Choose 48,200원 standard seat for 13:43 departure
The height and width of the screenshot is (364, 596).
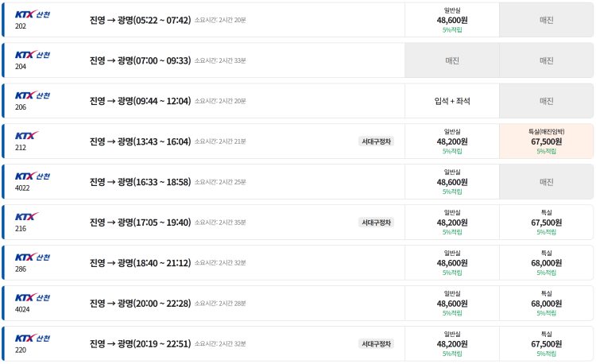tap(452, 141)
